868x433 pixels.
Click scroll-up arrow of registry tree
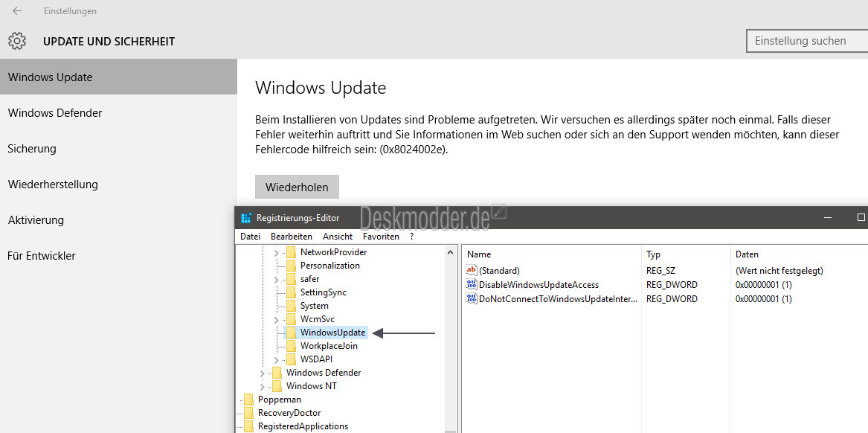coord(451,252)
